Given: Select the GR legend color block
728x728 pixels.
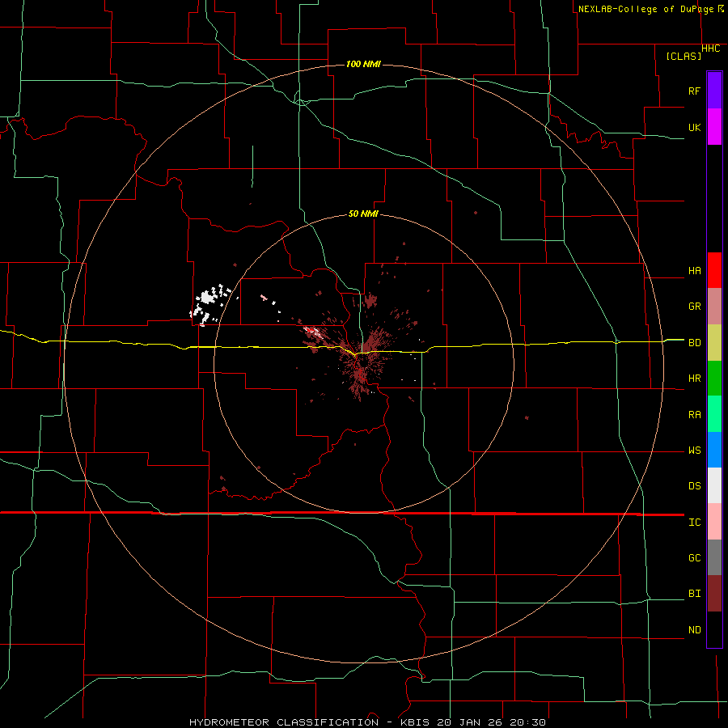Looking at the screenshot, I should (x=714, y=307).
